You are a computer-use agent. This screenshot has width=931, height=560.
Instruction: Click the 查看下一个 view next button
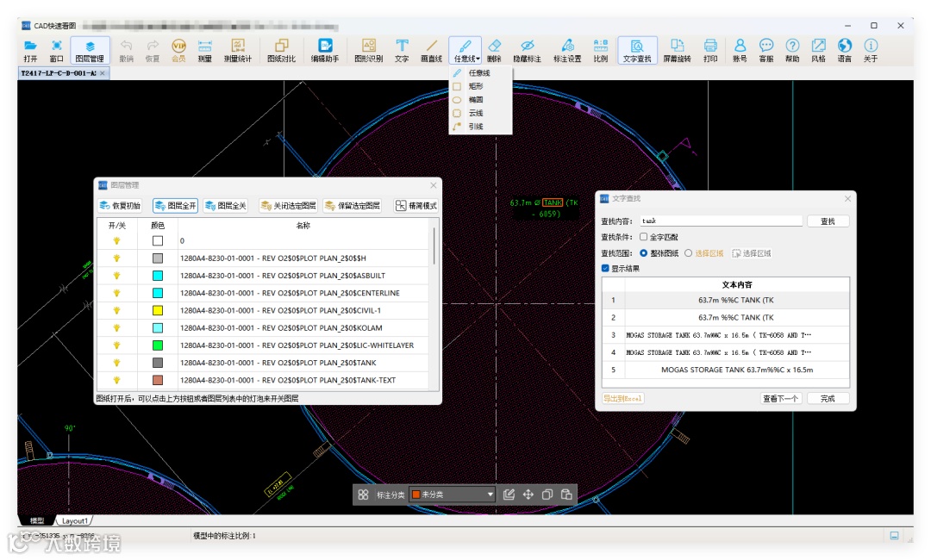780,398
